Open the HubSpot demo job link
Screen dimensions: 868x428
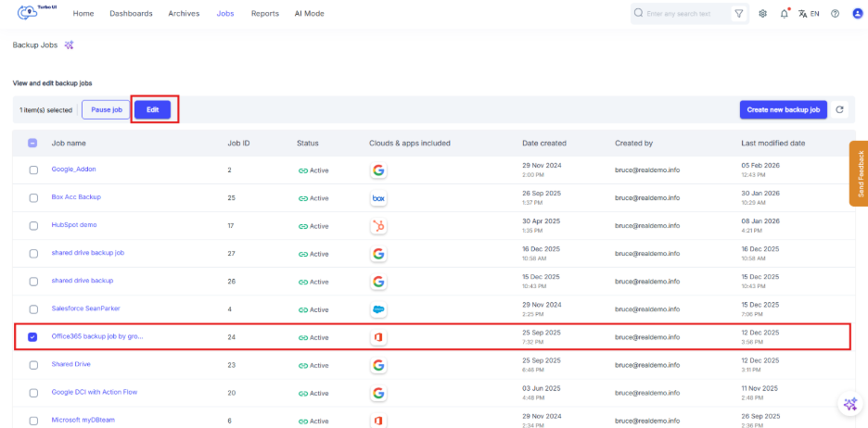click(x=74, y=225)
